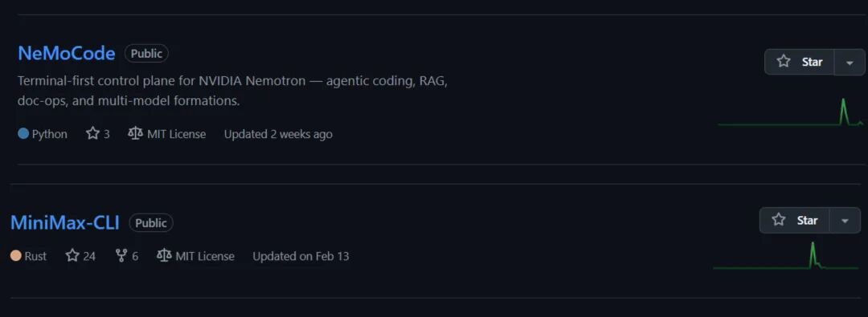Click the star count icon on MiniMax-CLI
868x317 pixels.
point(72,255)
